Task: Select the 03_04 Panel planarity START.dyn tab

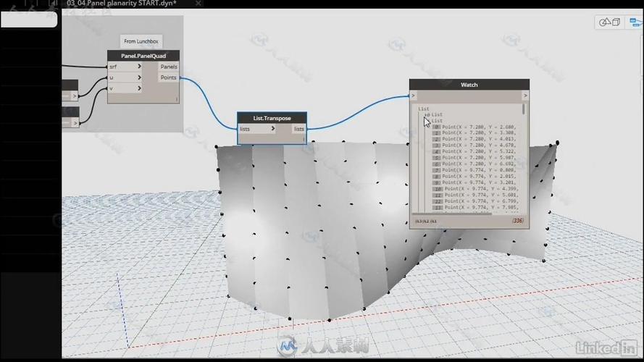Action: click(122, 4)
